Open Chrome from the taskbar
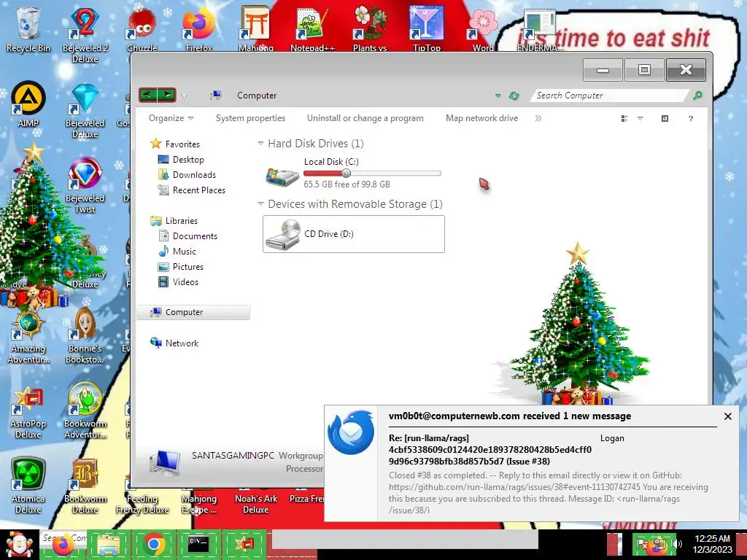 tap(153, 545)
